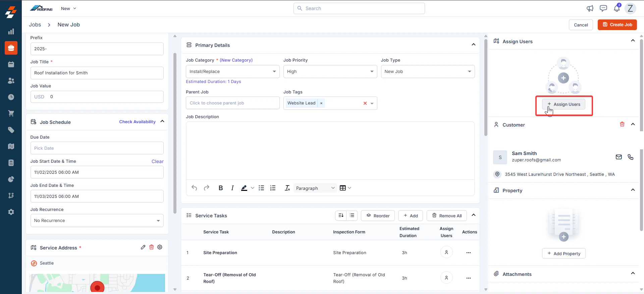The image size is (644, 294).
Task: Insert numbered list in description editor
Action: click(x=273, y=188)
